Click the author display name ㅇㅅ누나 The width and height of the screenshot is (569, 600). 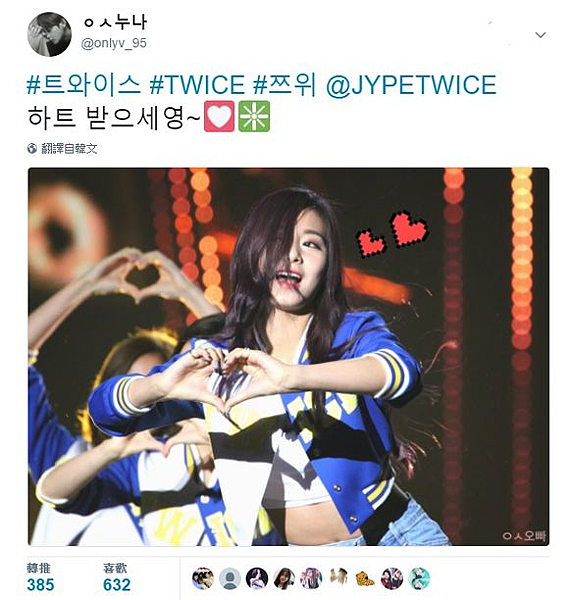click(115, 22)
